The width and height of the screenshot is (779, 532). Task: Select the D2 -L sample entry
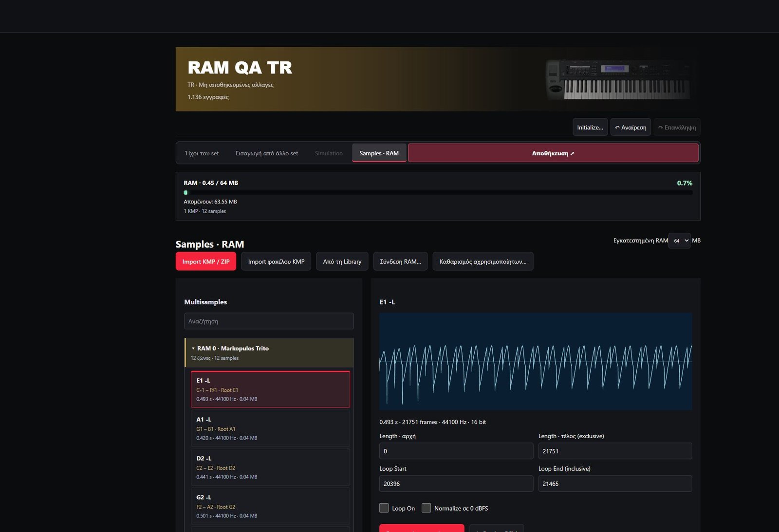270,467
